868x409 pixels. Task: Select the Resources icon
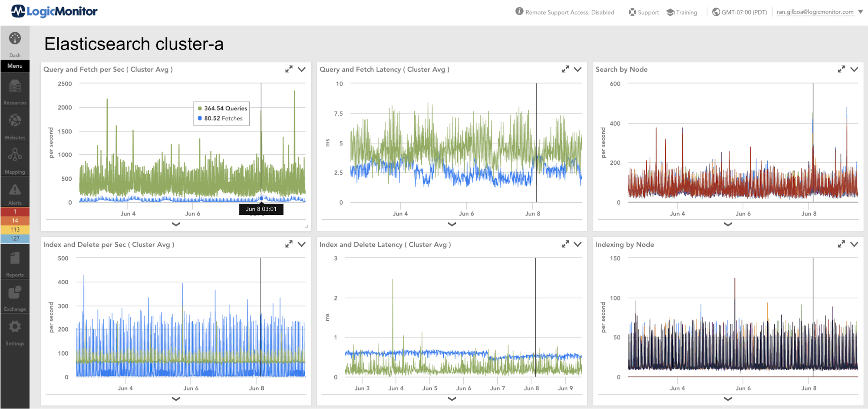tap(15, 90)
